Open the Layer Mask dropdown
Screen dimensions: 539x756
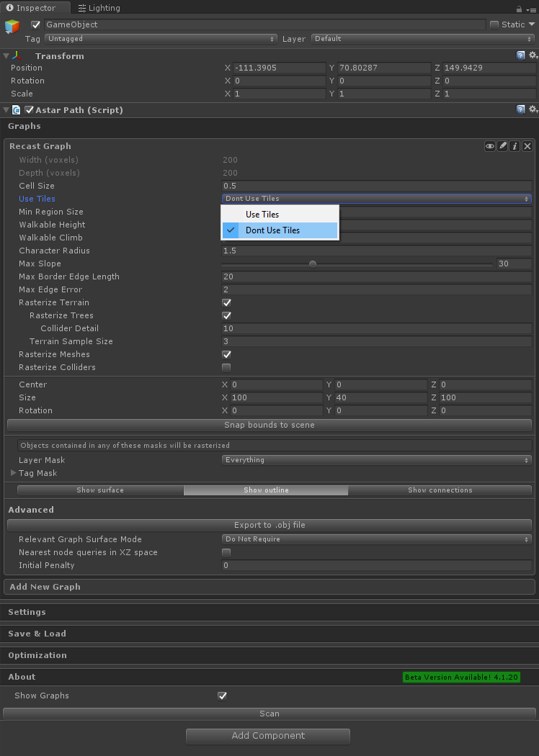376,460
